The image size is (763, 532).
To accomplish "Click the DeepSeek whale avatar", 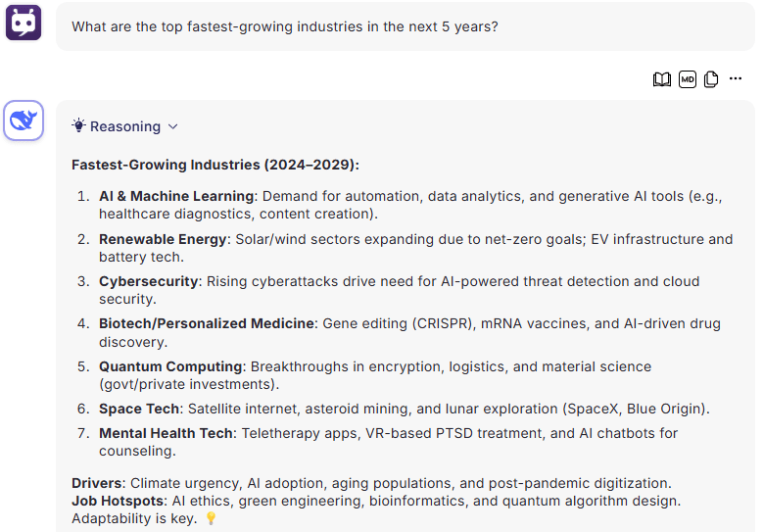I will 24,121.
